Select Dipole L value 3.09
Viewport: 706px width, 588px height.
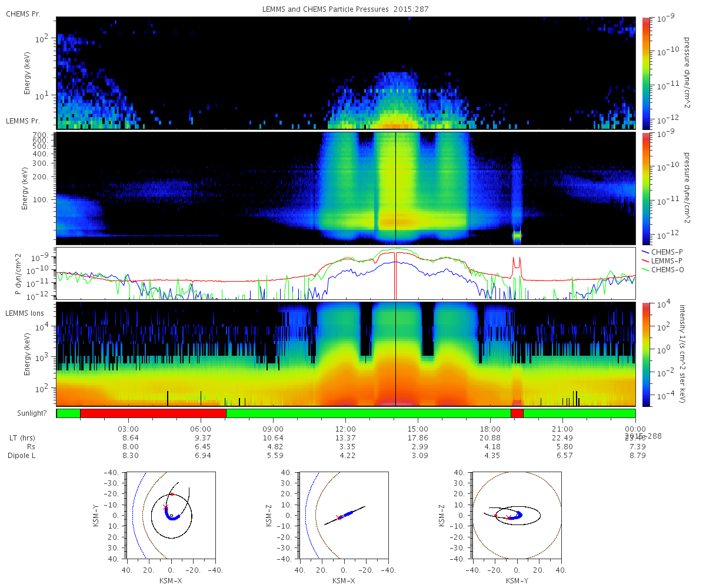tap(420, 455)
